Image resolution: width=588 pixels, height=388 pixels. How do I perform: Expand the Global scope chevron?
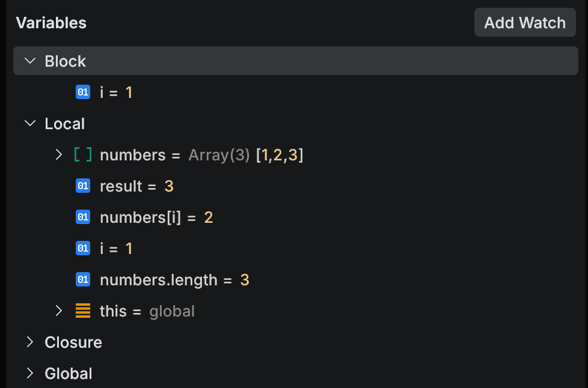[29, 374]
